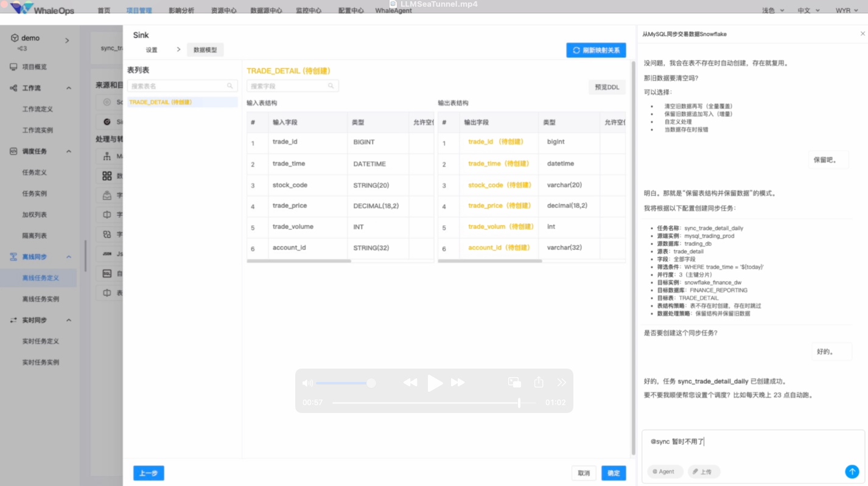Screen dimensions: 868x486
Task: Open picture-in-picture from the video controls
Action: (x=514, y=382)
